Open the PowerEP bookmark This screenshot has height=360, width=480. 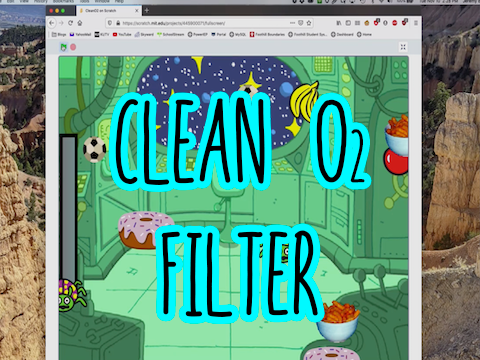pyautogui.click(x=198, y=34)
